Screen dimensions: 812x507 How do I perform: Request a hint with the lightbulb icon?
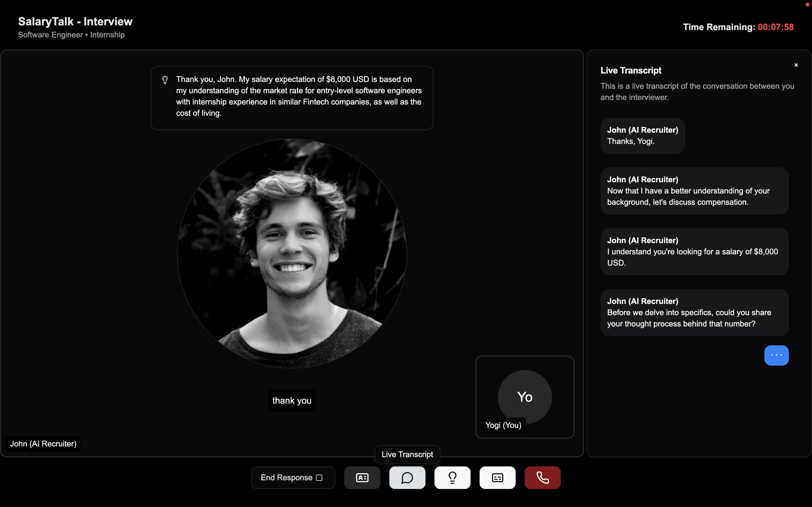point(452,477)
